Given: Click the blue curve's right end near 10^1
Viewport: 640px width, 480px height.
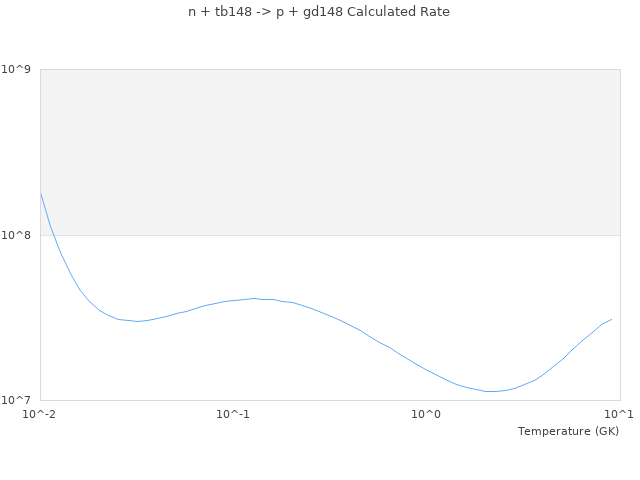Looking at the screenshot, I should [x=611, y=319].
